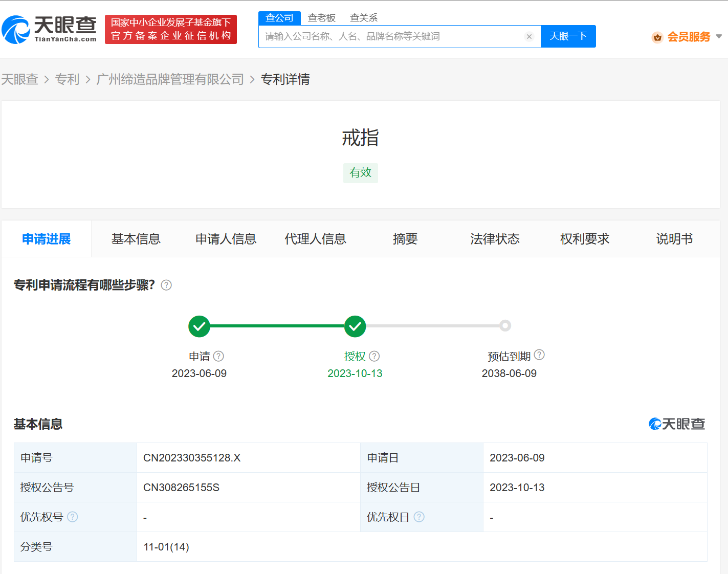The width and height of the screenshot is (728, 574).
Task: Click the green 申请 checkmark step marker
Action: [x=199, y=326]
